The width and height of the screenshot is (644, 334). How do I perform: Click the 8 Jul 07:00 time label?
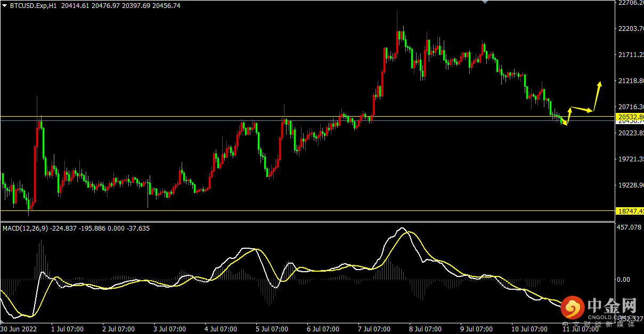[425, 329]
